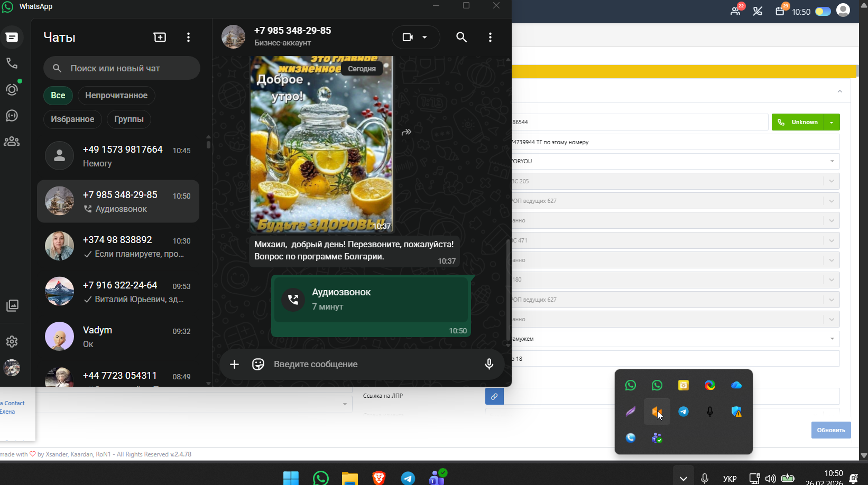Screen dimensions: 868x485
Task: Open Brave browser from the taskbar
Action: pos(379,478)
